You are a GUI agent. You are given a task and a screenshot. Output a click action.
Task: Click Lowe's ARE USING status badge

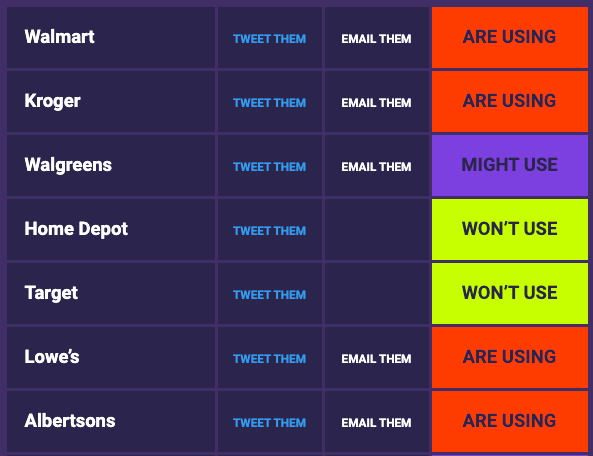click(x=510, y=357)
